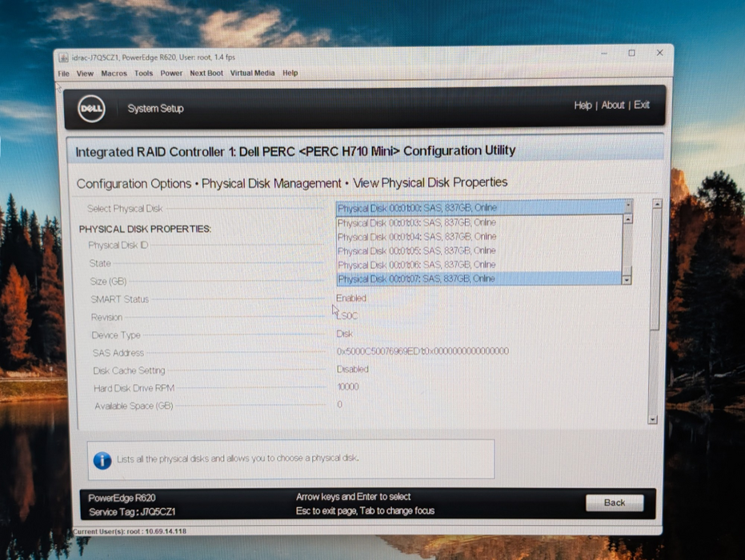Click the page vertical scrollbar thumb

655,269
